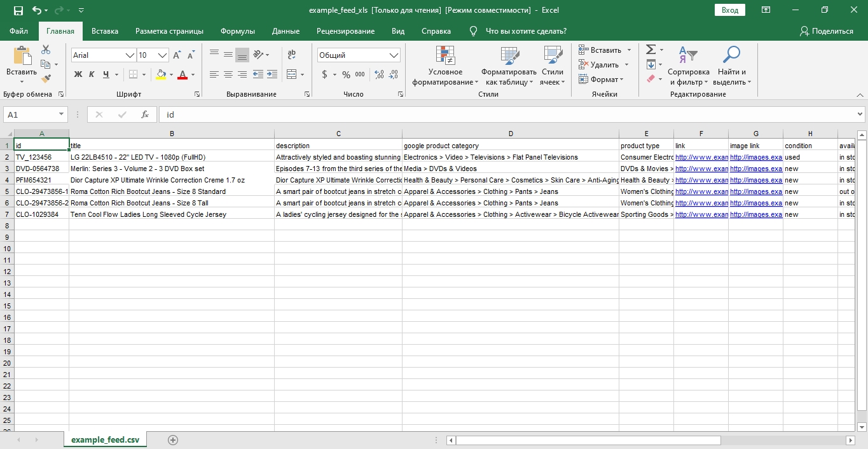Toggle underline formatting Ч
The image size is (868, 449).
pyautogui.click(x=106, y=74)
